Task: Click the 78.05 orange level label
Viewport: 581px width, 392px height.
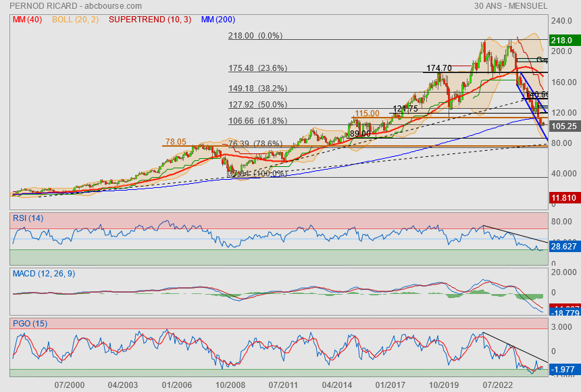Action: point(176,142)
